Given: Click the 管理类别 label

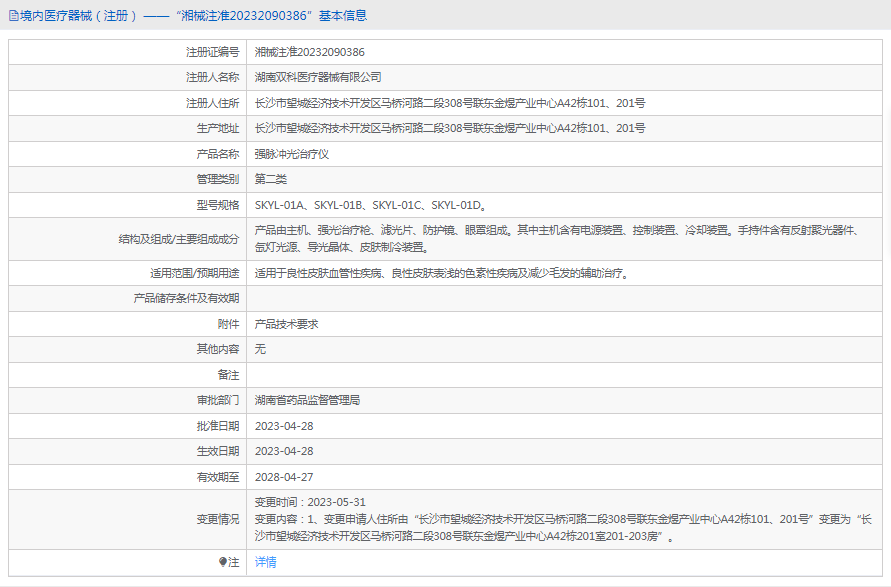Looking at the screenshot, I should pos(218,180).
